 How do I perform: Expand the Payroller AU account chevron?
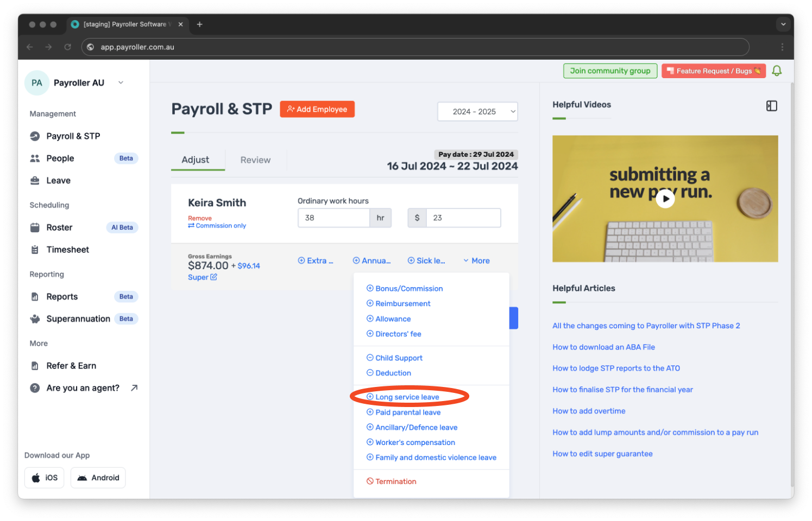pos(120,82)
